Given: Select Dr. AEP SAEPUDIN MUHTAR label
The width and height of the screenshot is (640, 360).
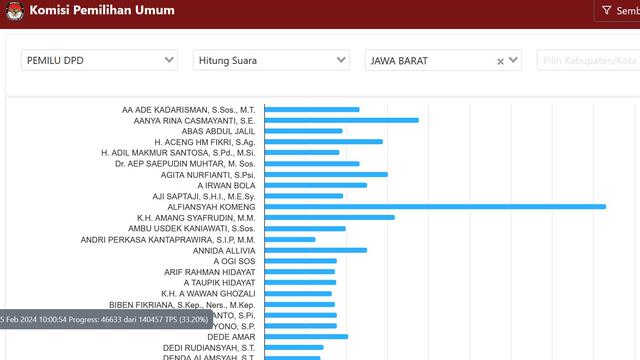Looking at the screenshot, I should 185,164.
